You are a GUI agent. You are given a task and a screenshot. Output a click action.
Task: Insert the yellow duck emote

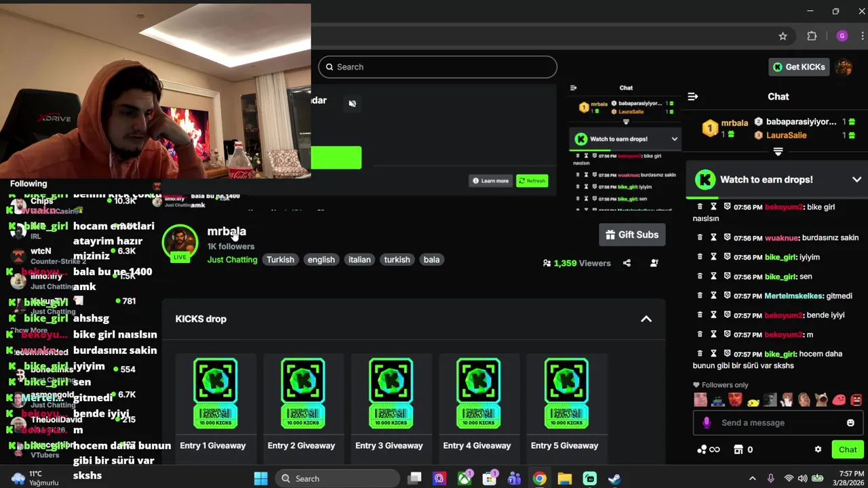click(x=753, y=402)
